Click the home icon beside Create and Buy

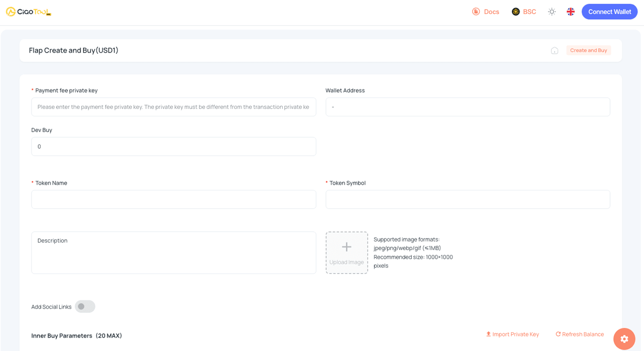click(x=554, y=50)
